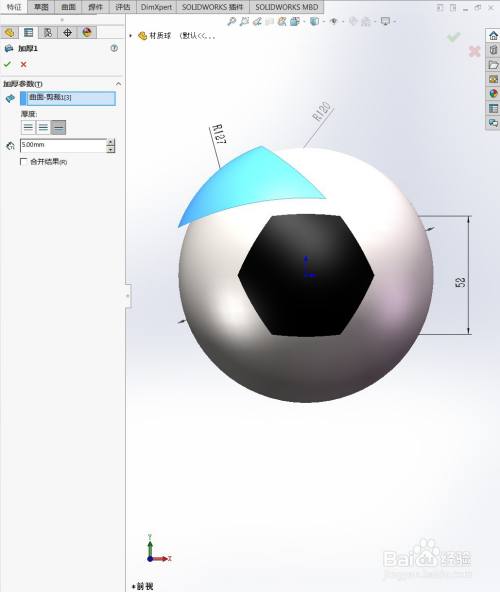Image resolution: width=500 pixels, height=592 pixels.
Task: Open the DimXpertManager crosshair tab
Action: coord(67,32)
